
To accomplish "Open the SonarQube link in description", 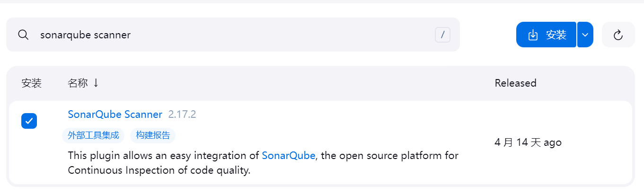I will point(289,155).
